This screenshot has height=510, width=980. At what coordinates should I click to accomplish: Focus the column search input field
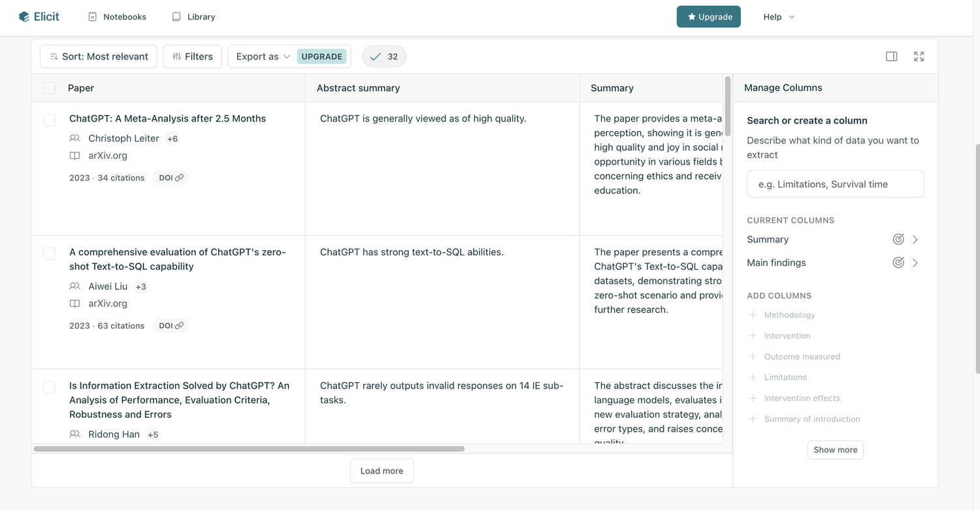pyautogui.click(x=835, y=184)
